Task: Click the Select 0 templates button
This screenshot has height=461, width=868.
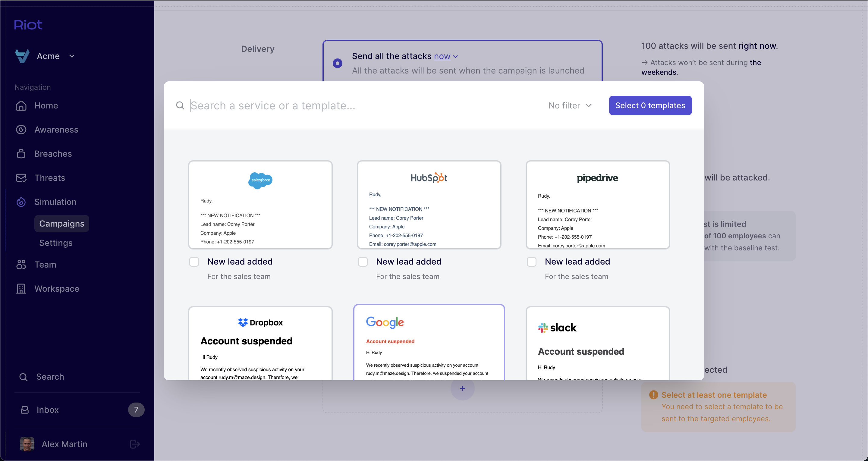Action: pos(650,105)
